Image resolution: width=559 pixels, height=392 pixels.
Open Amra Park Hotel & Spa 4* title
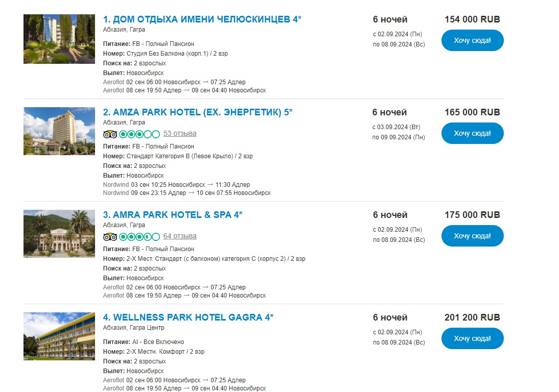[x=173, y=215]
